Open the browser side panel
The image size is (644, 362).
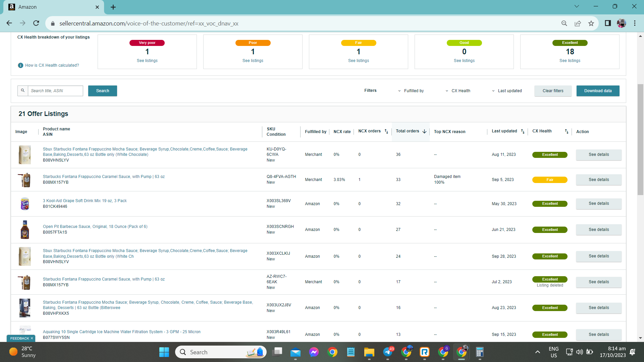(x=608, y=23)
